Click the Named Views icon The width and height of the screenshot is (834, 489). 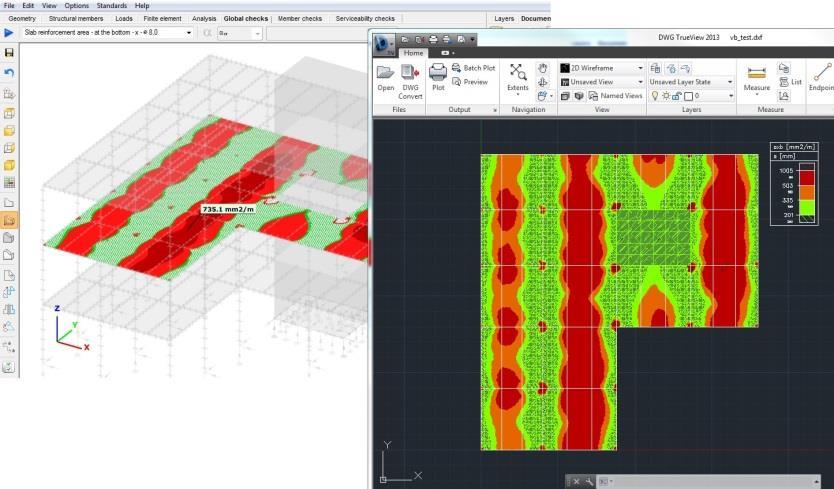point(593,96)
